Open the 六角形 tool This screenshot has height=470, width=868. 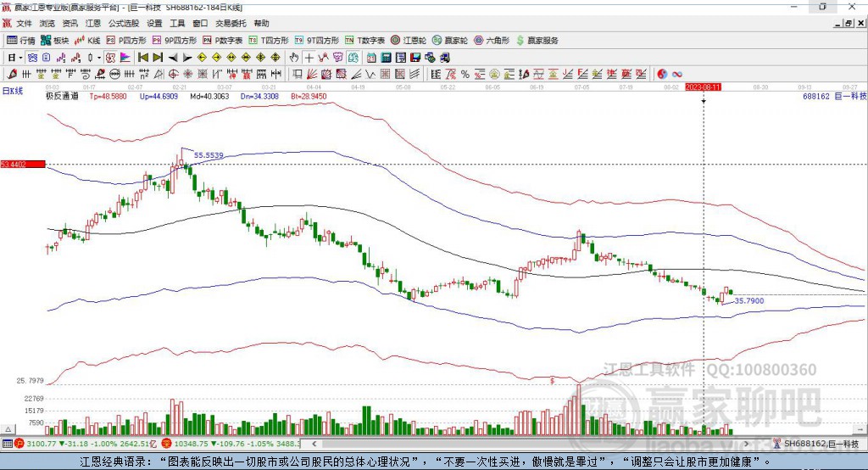coord(492,41)
